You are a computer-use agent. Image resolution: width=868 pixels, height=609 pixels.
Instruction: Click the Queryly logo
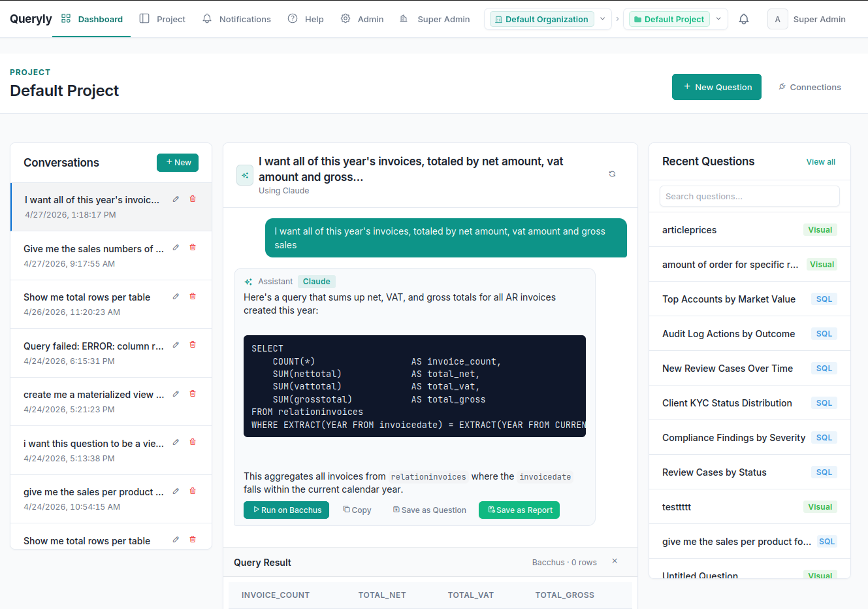[x=31, y=19]
